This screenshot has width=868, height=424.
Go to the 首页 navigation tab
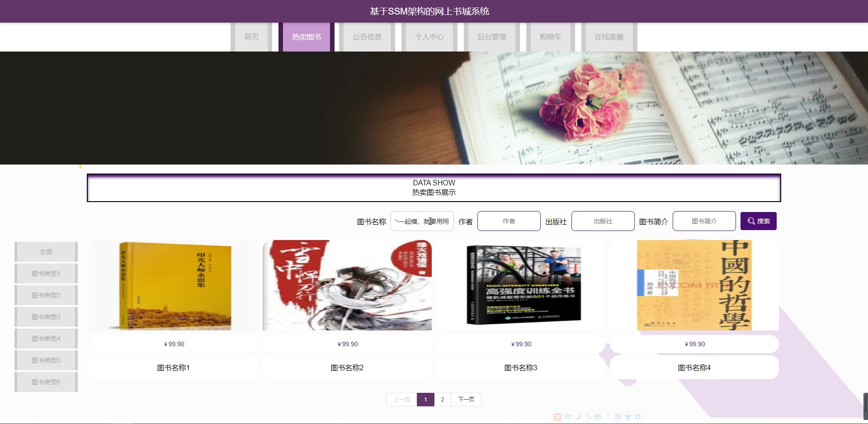point(251,37)
